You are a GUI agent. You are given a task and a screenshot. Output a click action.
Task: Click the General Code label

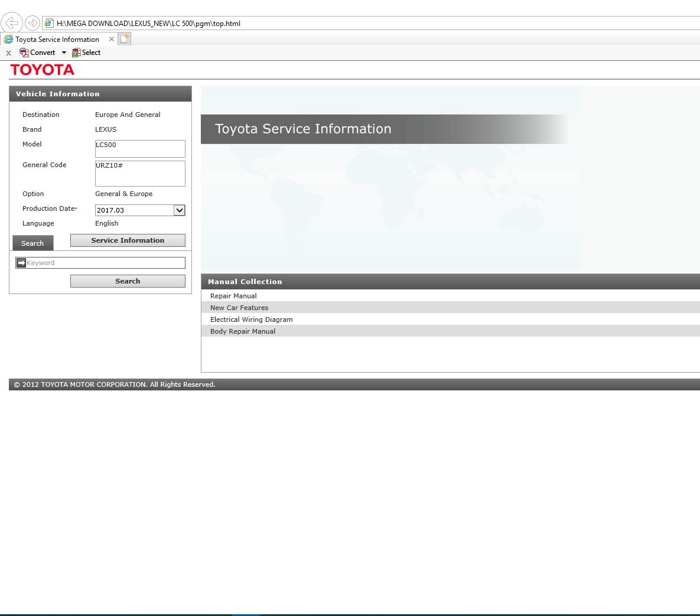click(x=45, y=165)
